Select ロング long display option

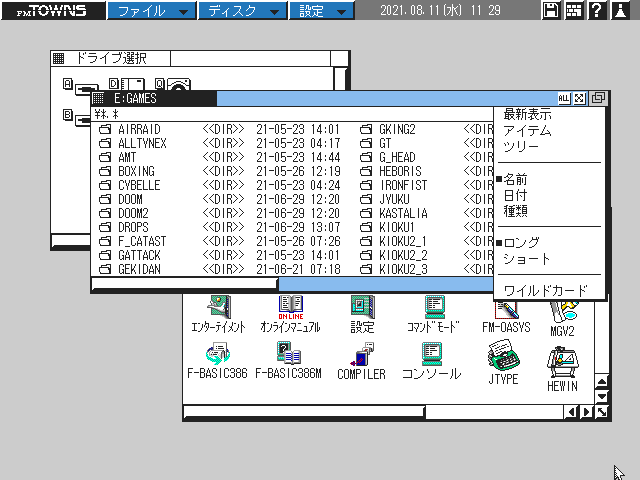tap(521, 242)
